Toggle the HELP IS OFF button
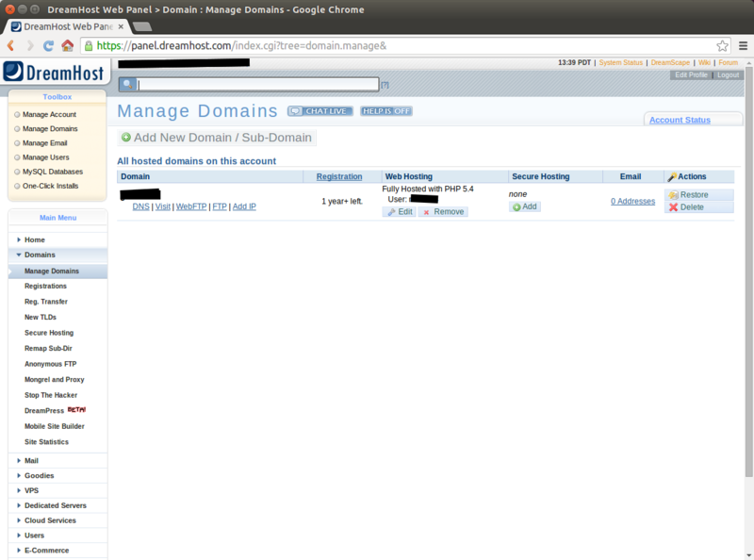The height and width of the screenshot is (560, 754). pos(386,111)
